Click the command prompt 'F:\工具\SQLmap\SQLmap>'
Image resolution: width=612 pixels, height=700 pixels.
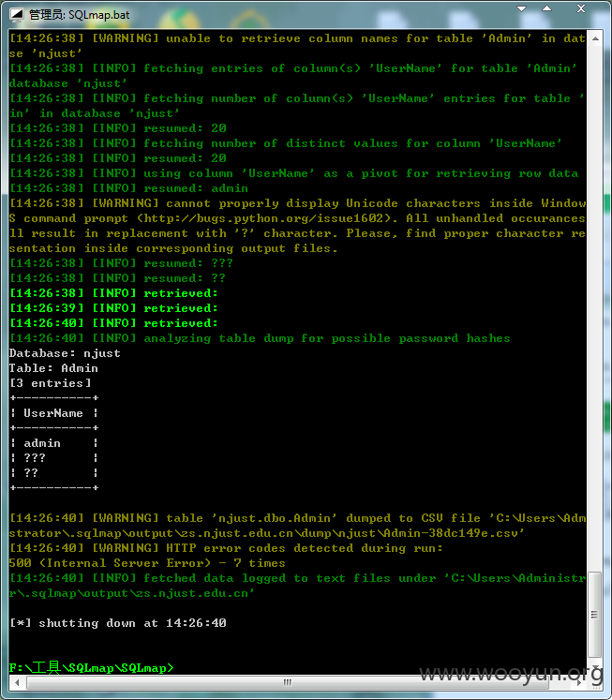tap(91, 668)
